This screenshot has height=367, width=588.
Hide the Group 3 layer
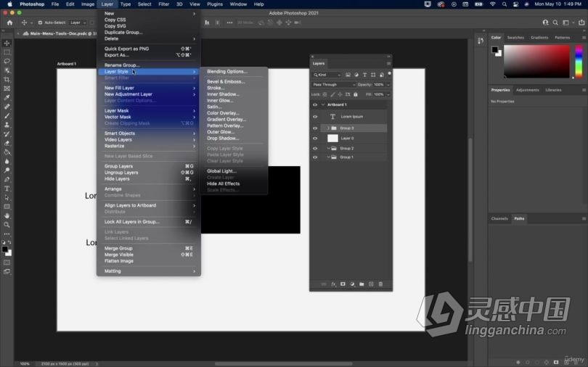tap(315, 128)
